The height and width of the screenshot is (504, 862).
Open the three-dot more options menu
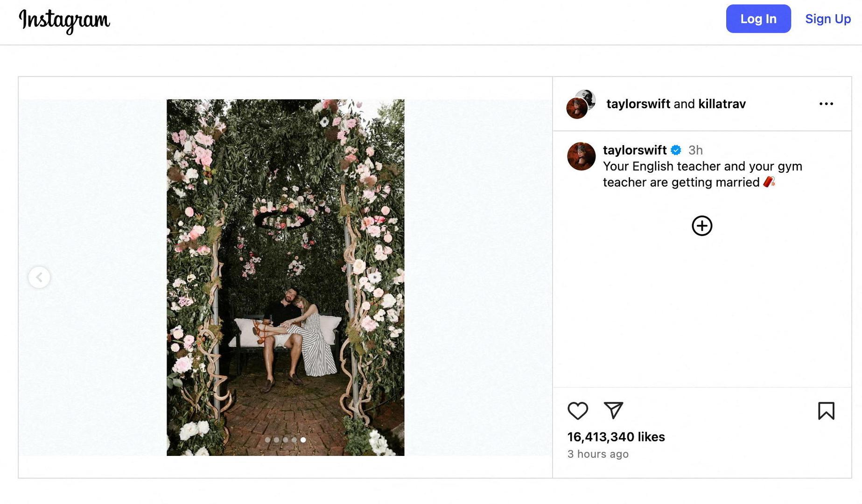pos(826,104)
